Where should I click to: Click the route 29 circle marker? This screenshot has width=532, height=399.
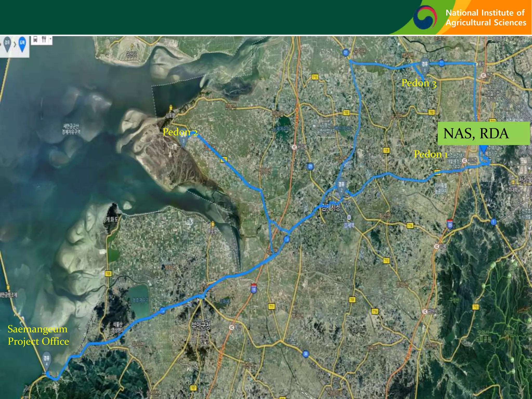click(310, 167)
